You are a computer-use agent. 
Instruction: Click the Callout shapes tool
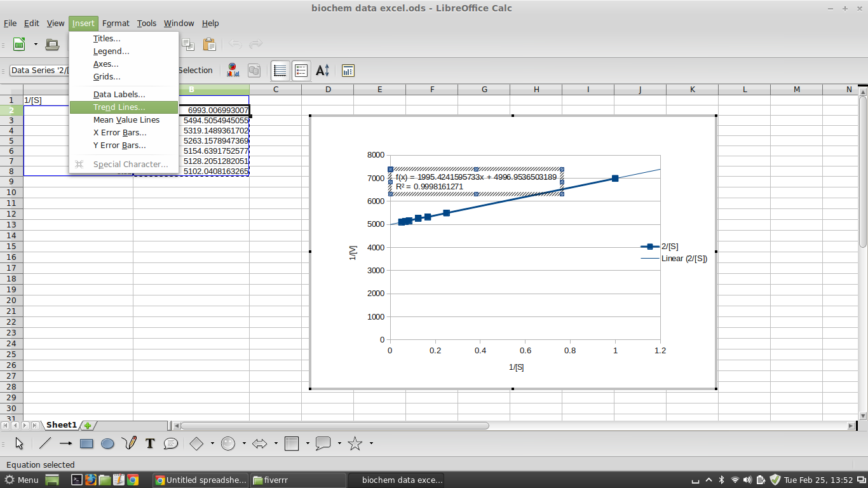coord(322,443)
